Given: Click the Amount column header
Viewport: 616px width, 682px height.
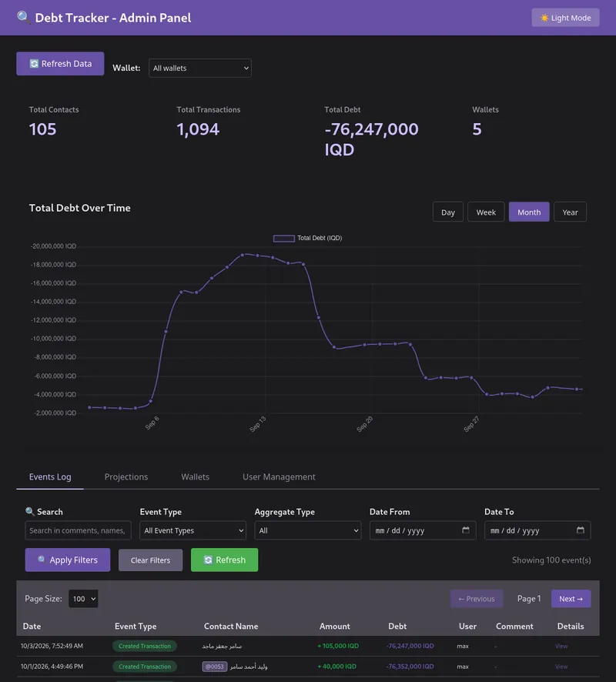Looking at the screenshot, I should pos(334,627).
